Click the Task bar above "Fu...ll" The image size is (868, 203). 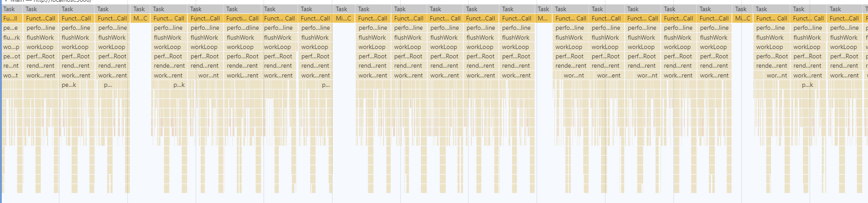(x=9, y=9)
